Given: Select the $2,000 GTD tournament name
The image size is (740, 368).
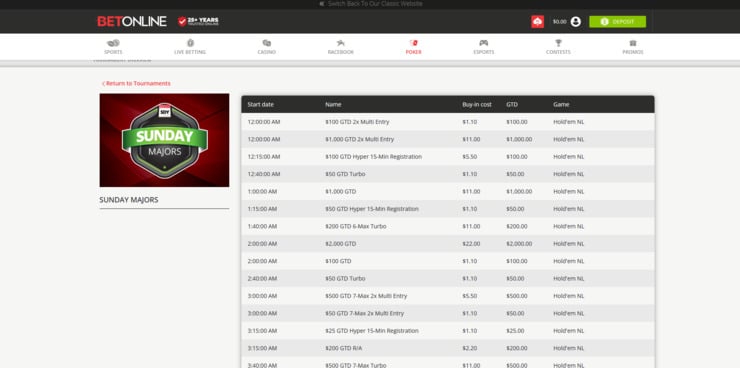Looking at the screenshot, I should pos(341,244).
